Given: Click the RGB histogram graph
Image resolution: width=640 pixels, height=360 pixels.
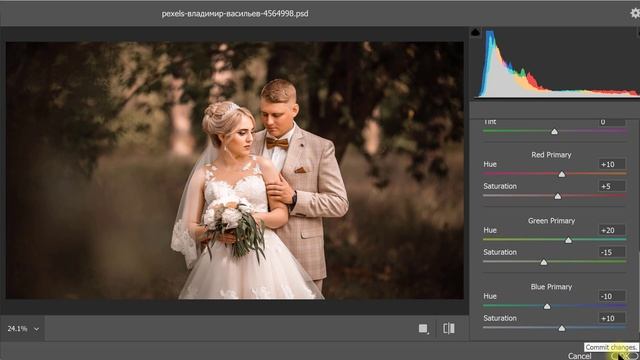Looking at the screenshot, I should point(557,63).
